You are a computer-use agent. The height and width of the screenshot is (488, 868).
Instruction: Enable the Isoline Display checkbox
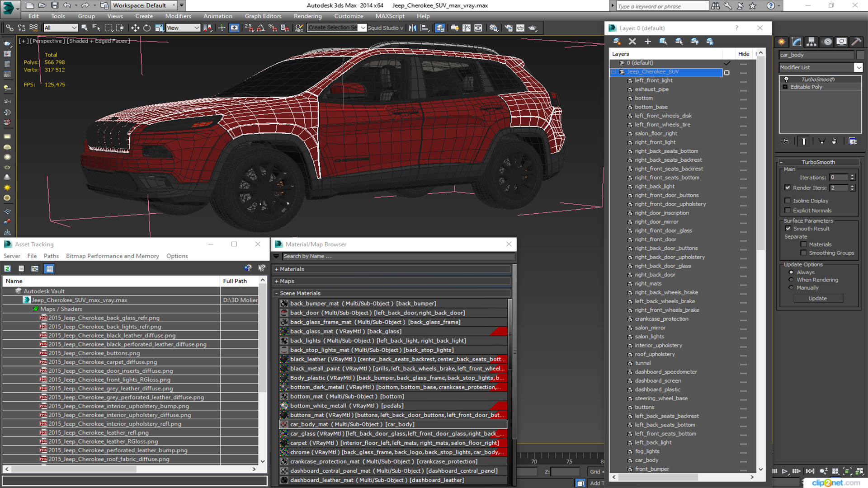pyautogui.click(x=788, y=201)
